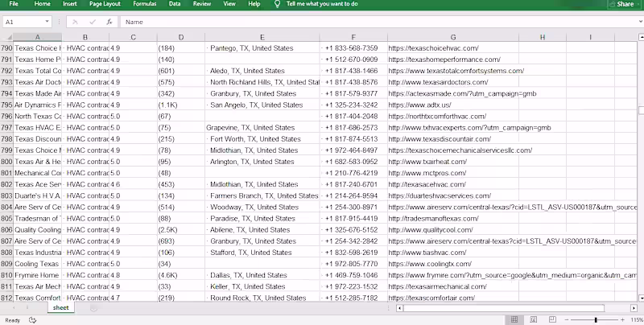Image resolution: width=644 pixels, height=325 pixels.
Task: Open the File menu tab
Action: click(14, 4)
